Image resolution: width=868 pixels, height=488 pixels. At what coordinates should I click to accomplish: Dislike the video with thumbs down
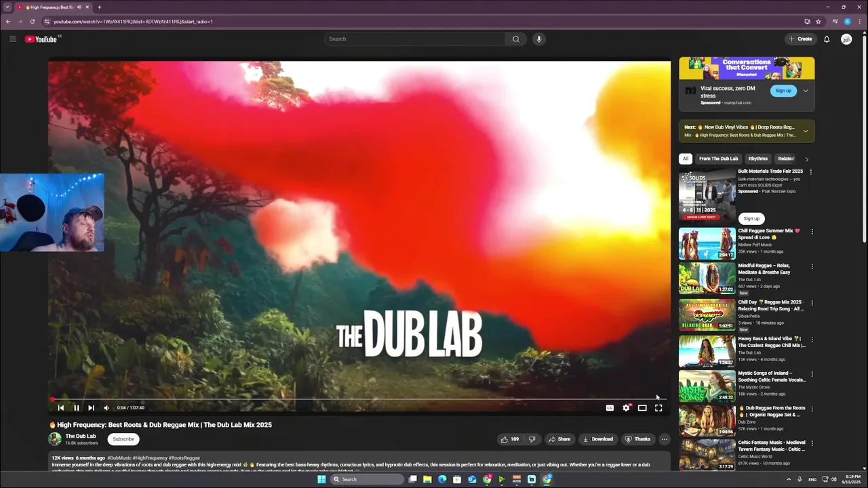(532, 439)
